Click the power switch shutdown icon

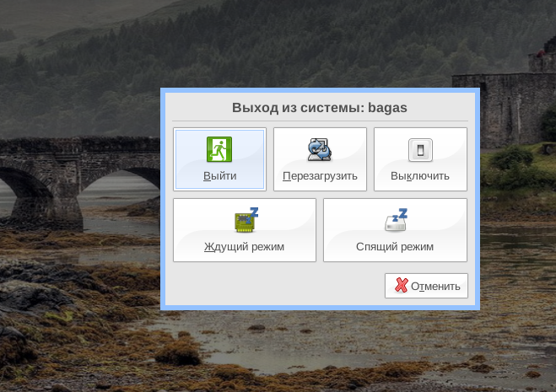[x=420, y=150]
